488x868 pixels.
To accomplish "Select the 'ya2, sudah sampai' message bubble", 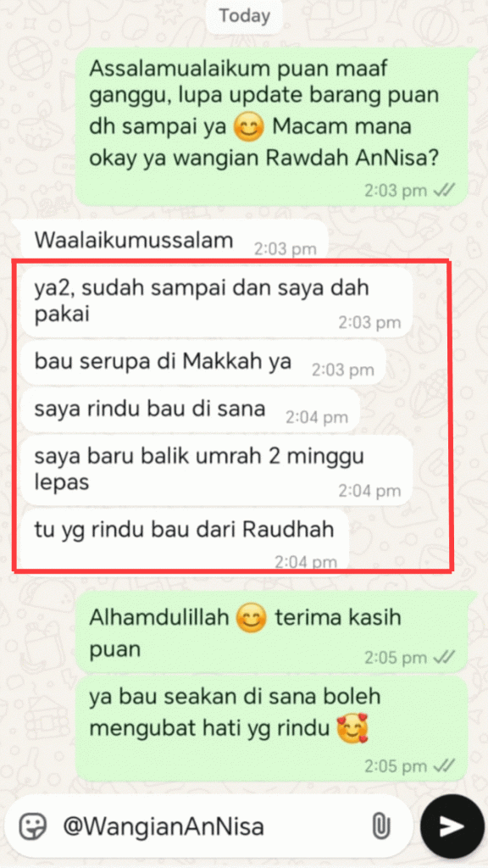I will click(217, 303).
